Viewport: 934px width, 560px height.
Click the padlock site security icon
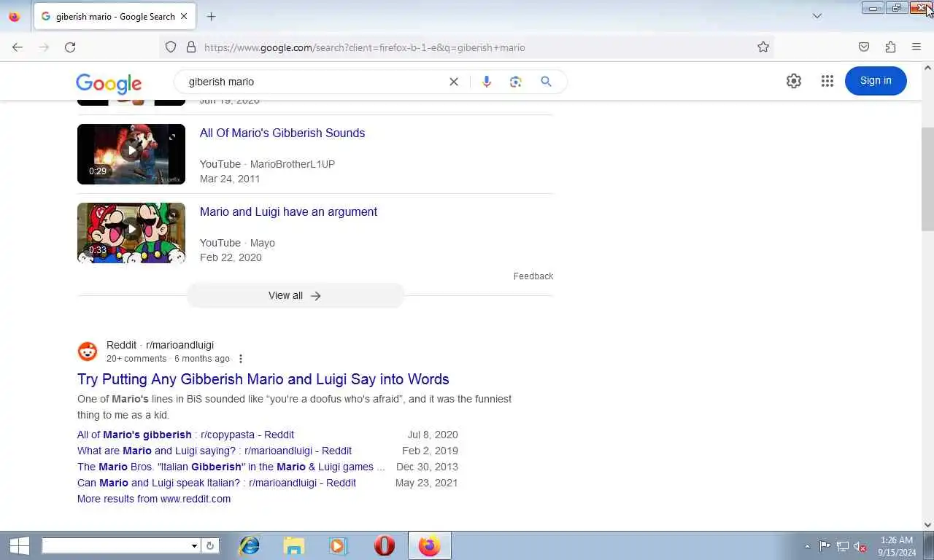tap(191, 47)
